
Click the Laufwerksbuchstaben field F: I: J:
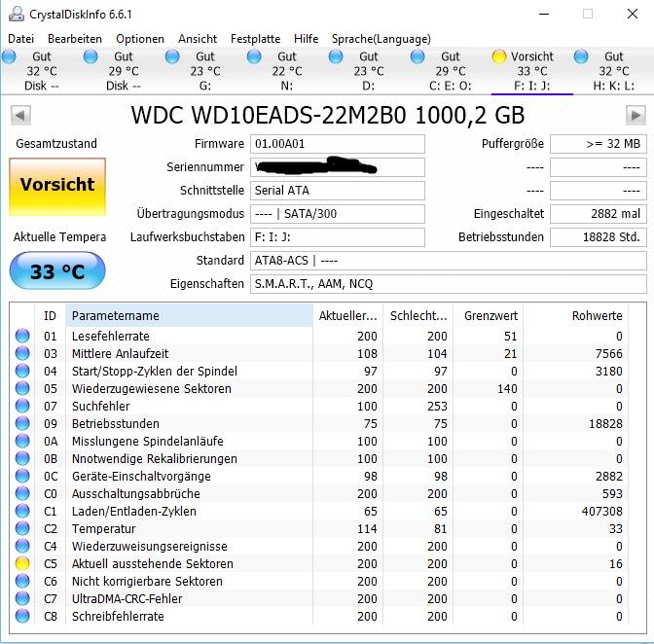click(x=338, y=237)
